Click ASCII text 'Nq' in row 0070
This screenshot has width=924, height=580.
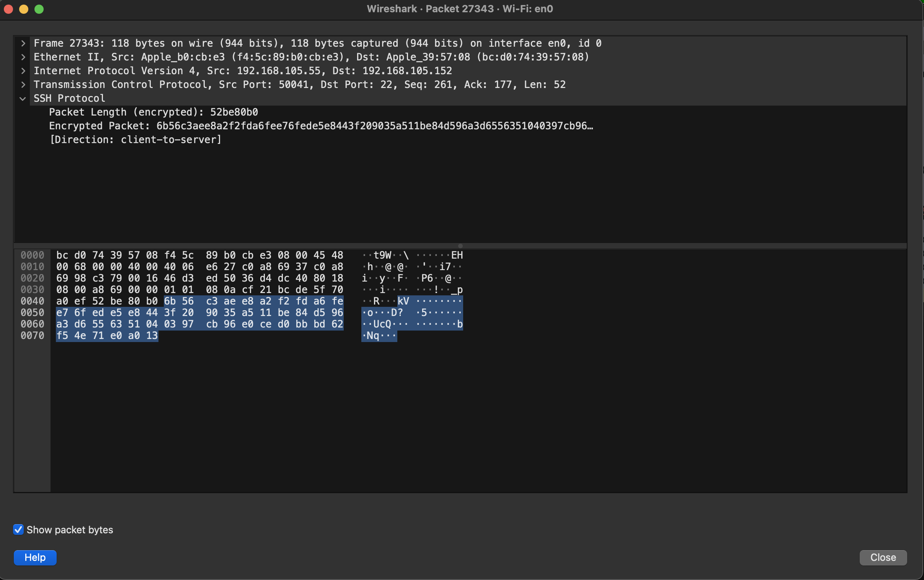[373, 336]
